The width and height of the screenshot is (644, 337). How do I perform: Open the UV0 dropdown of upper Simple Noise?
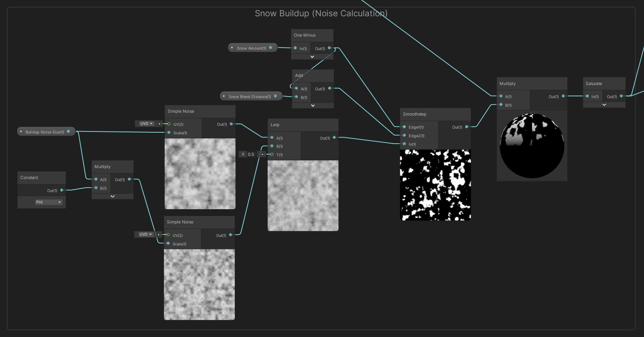(x=146, y=124)
